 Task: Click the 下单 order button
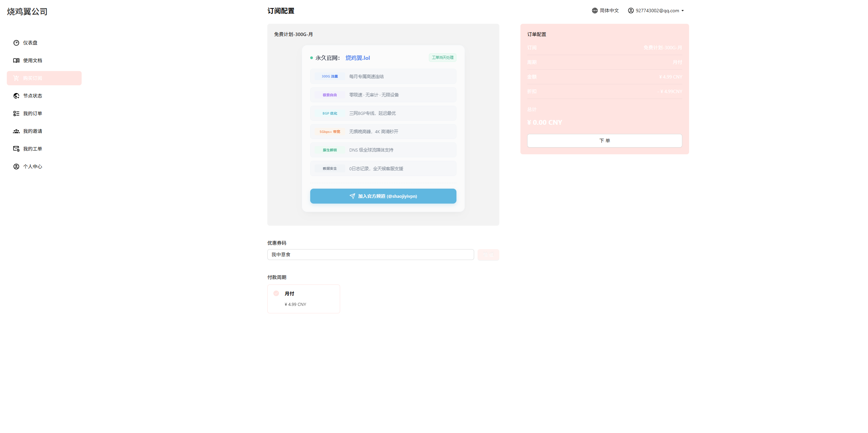point(604,141)
